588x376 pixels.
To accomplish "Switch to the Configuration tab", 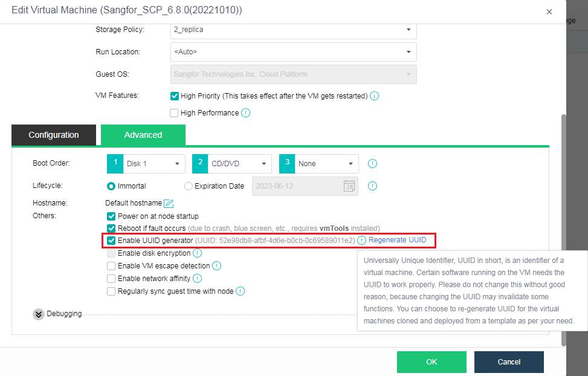I will (x=54, y=135).
